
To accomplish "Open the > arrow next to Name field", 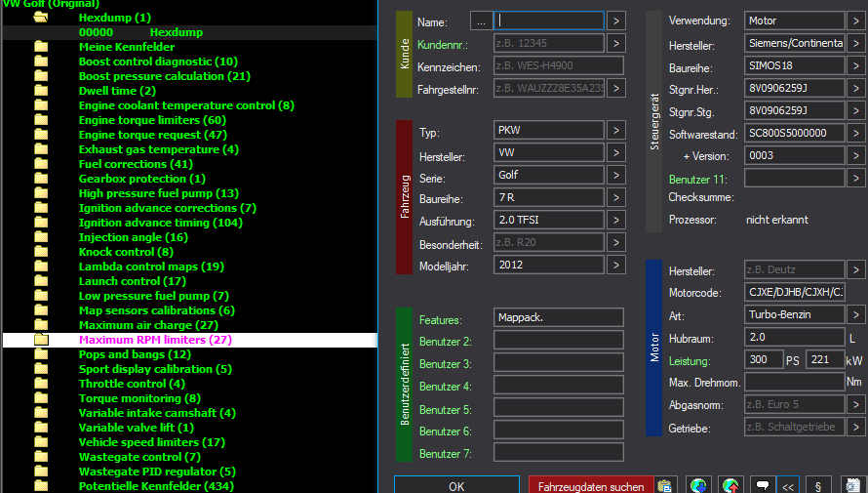I will (x=616, y=21).
